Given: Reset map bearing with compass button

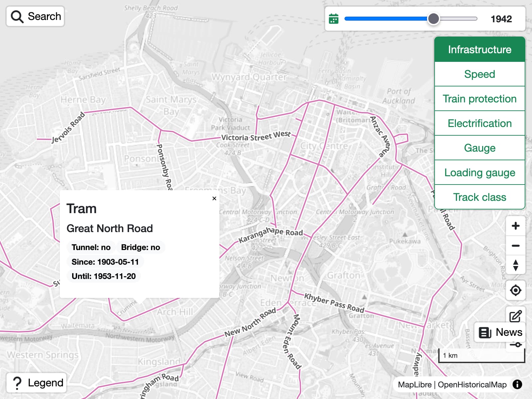Looking at the screenshot, I should [516, 265].
